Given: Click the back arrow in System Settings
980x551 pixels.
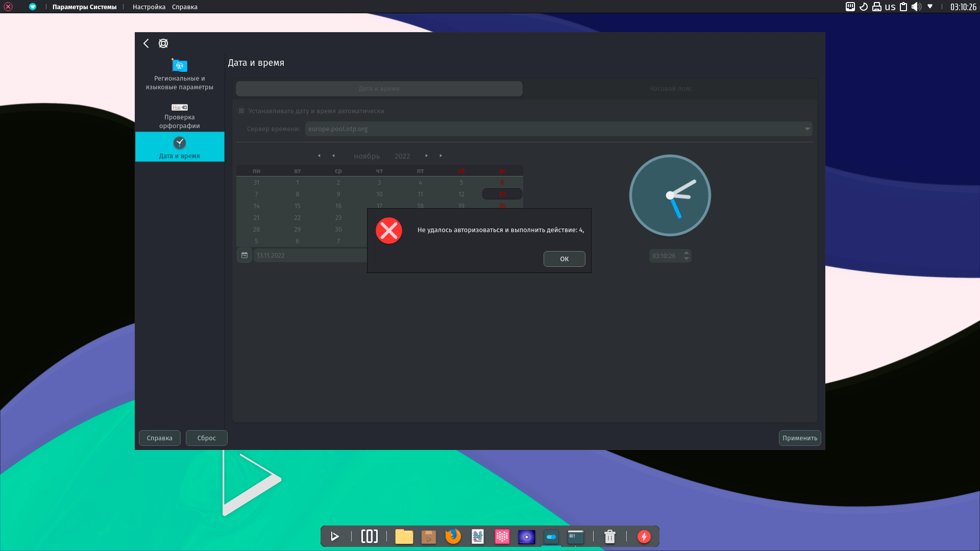Looking at the screenshot, I should pos(146,43).
